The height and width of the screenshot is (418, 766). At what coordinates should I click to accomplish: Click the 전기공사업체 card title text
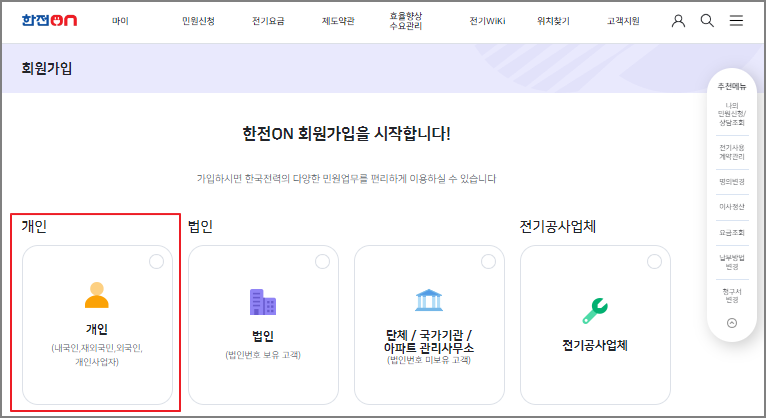coord(595,346)
